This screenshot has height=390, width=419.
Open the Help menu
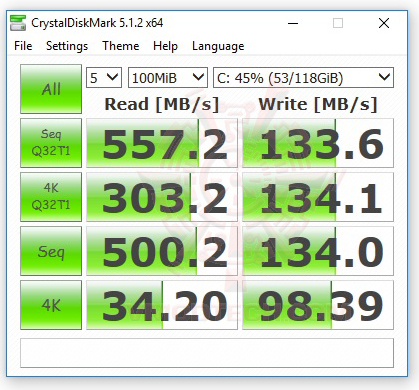(x=165, y=46)
